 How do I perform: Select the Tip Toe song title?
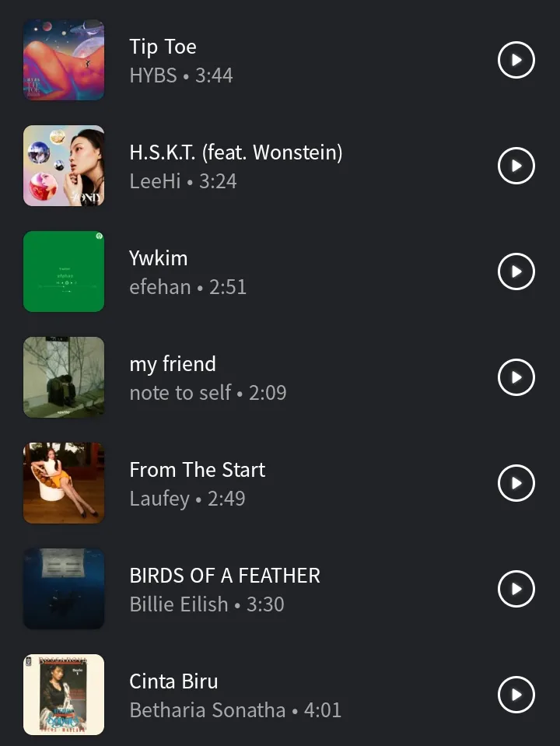click(163, 47)
